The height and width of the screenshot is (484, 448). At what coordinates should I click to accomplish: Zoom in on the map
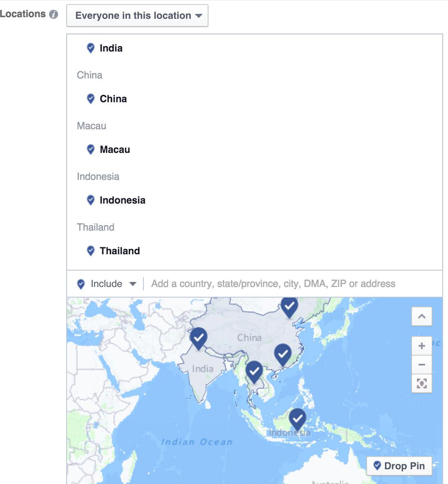[x=422, y=346]
